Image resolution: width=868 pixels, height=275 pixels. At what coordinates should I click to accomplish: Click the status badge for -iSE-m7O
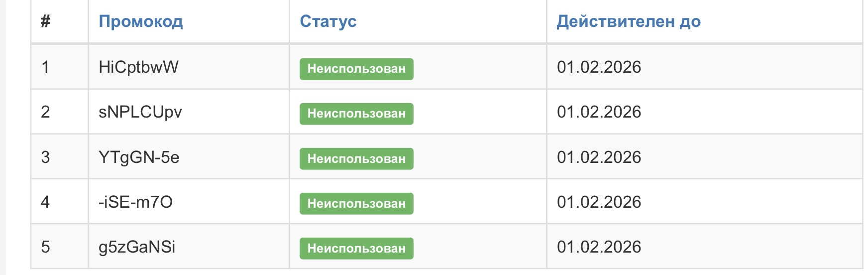[356, 204]
